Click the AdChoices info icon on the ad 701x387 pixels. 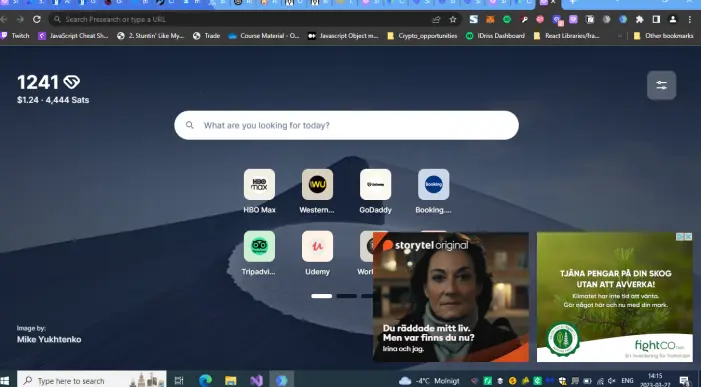click(x=680, y=236)
